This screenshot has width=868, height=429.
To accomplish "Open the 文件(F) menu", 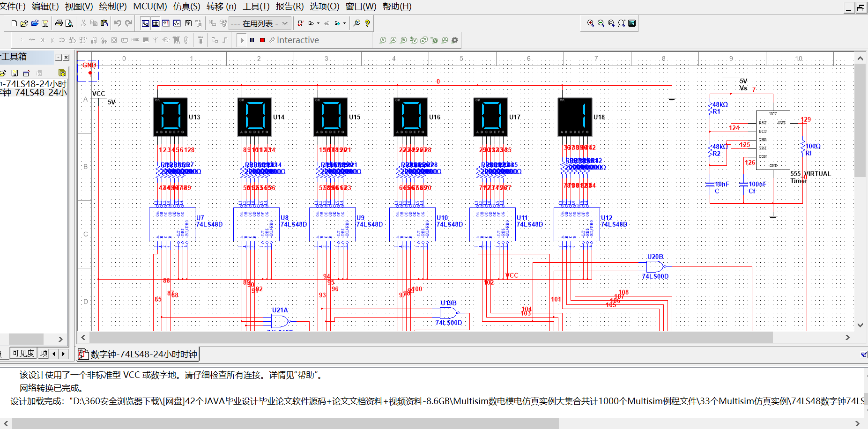I will (x=13, y=7).
